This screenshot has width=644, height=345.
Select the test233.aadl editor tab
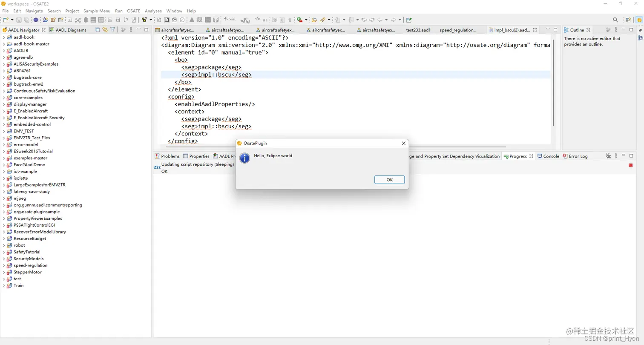(x=418, y=30)
